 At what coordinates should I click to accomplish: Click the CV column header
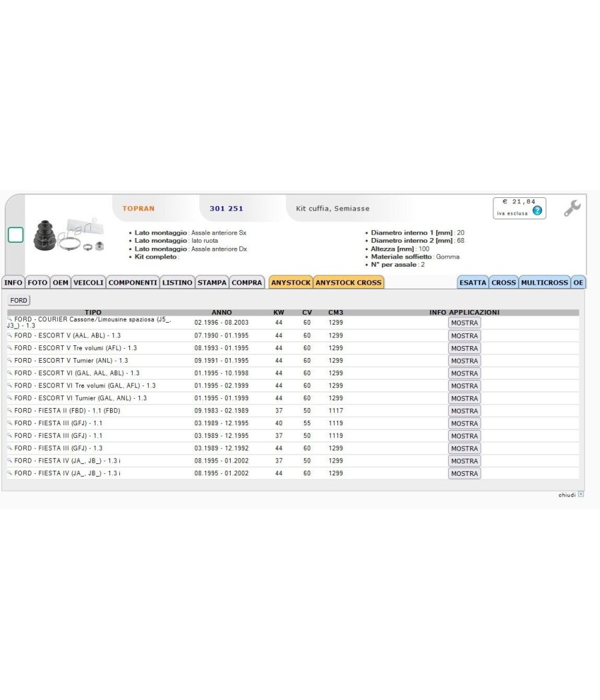pyautogui.click(x=307, y=313)
